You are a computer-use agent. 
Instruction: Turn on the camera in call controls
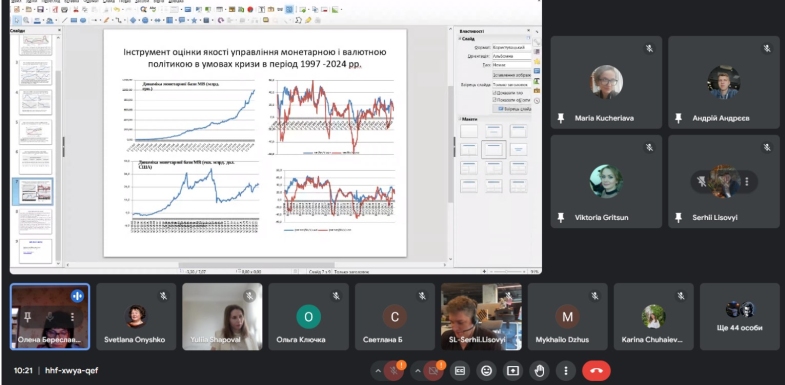tap(434, 371)
